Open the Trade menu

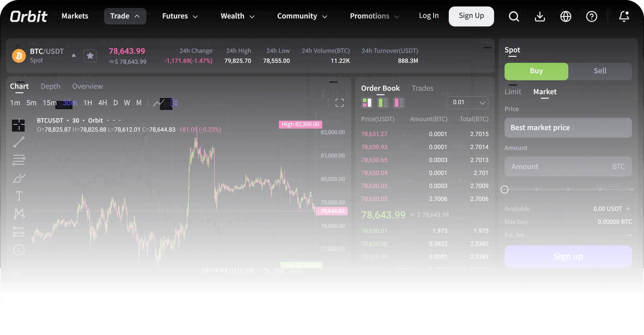point(125,16)
